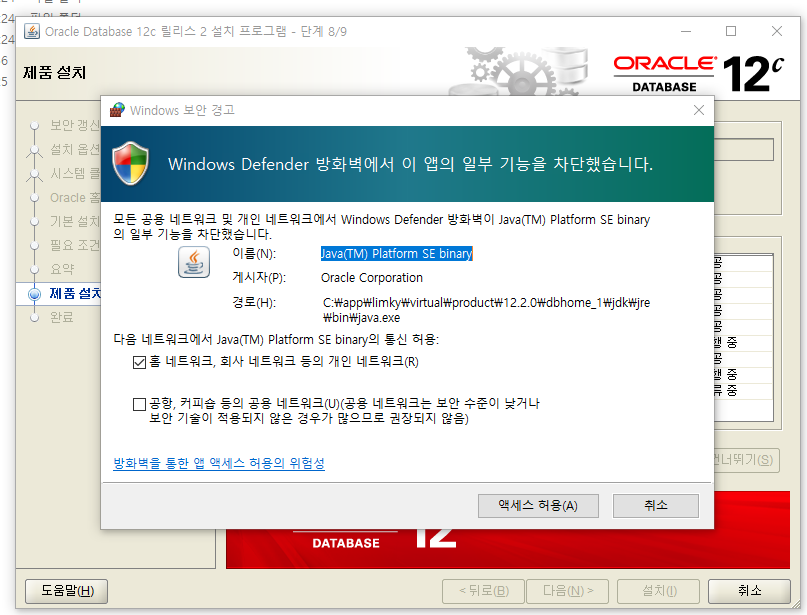The image size is (807, 615).
Task: Click the 취소 button in firewall dialog
Action: [656, 506]
